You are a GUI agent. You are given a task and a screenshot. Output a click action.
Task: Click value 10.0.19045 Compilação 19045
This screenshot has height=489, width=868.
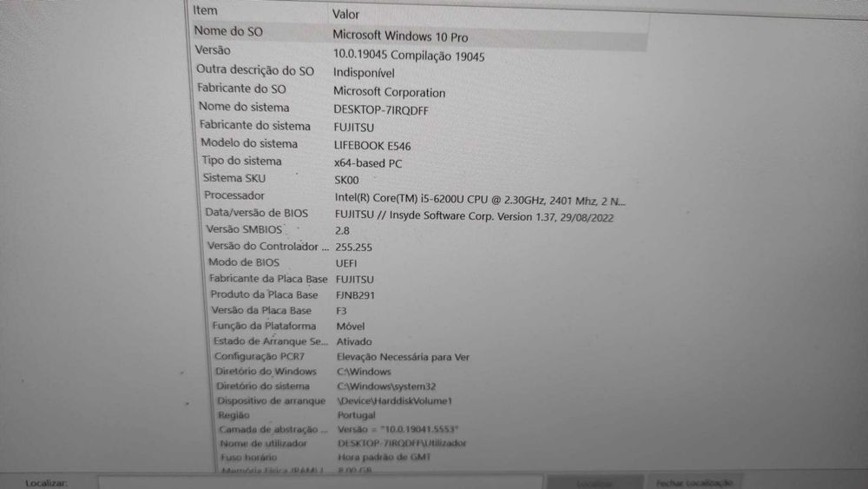pyautogui.click(x=409, y=56)
